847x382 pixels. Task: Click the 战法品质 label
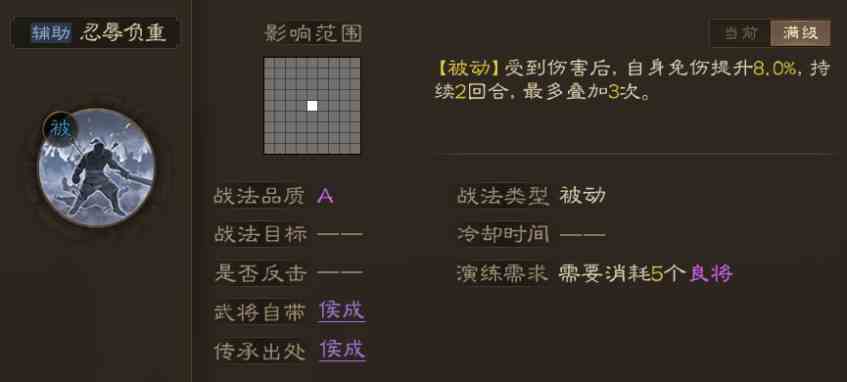point(260,196)
